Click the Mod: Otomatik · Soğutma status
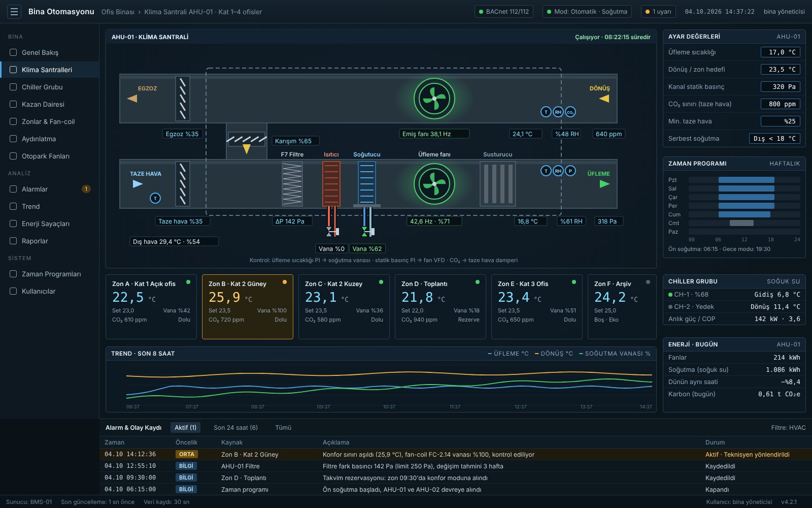This screenshot has width=812, height=508. point(587,11)
